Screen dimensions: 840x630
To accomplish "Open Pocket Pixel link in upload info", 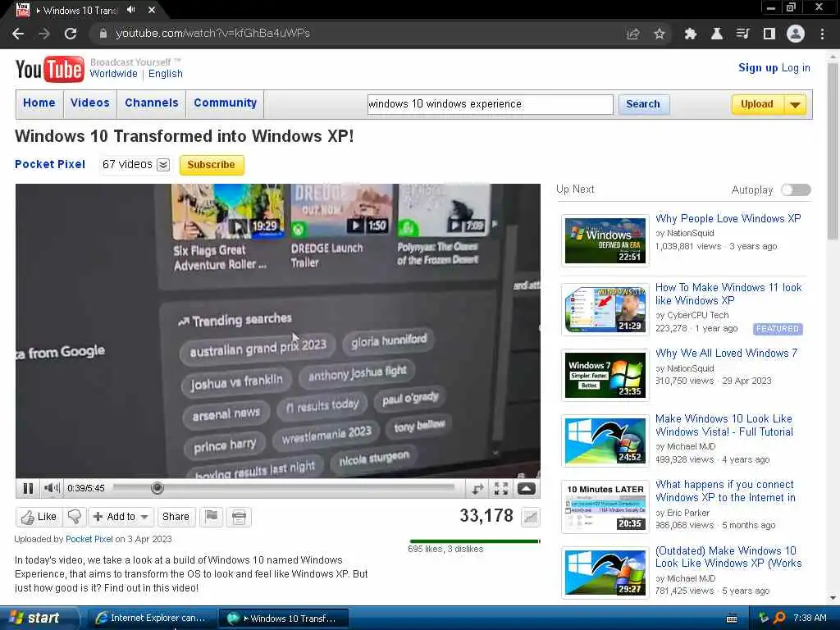I will [x=89, y=539].
